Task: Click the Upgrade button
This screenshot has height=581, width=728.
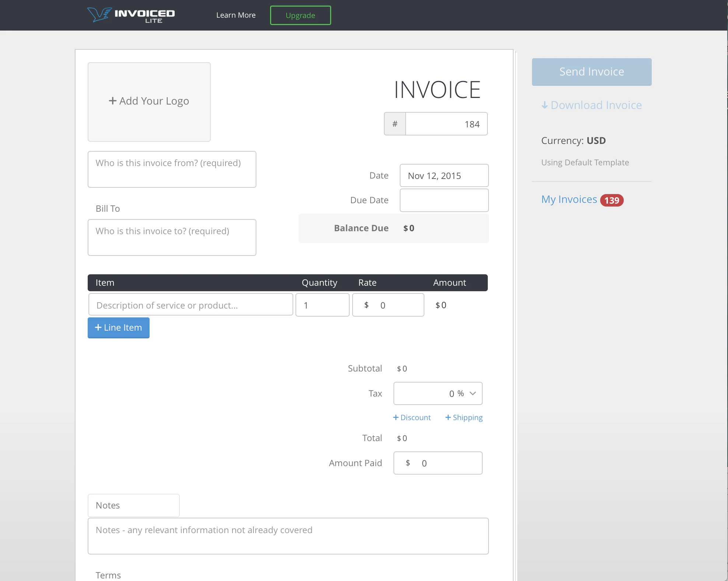Action: click(300, 15)
